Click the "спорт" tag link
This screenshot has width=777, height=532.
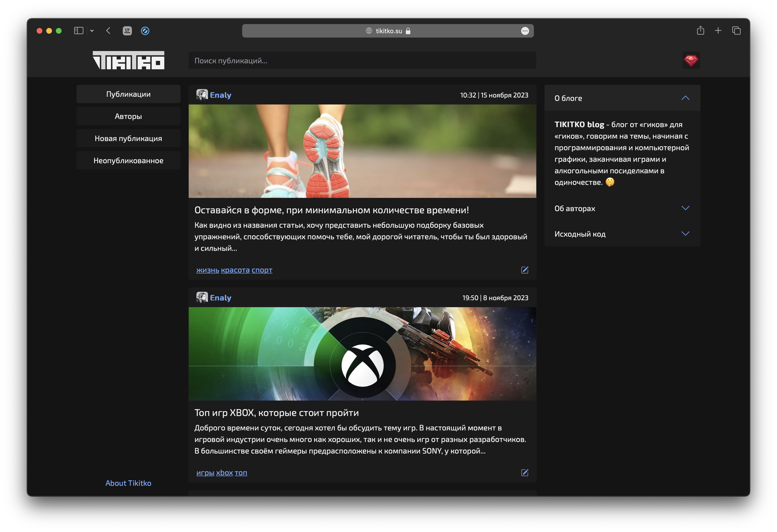(262, 270)
